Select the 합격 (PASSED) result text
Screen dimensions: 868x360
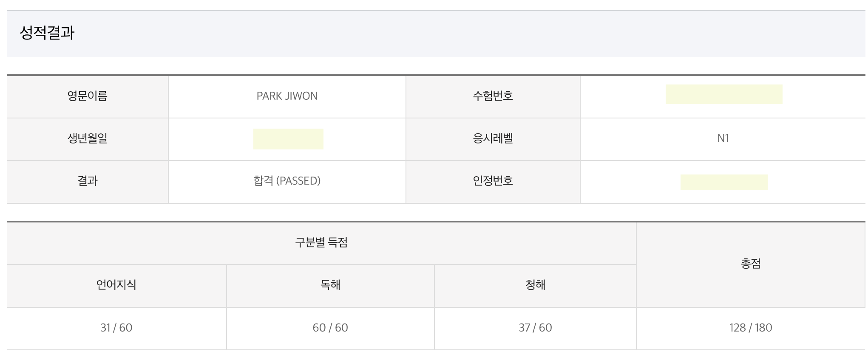pos(287,181)
